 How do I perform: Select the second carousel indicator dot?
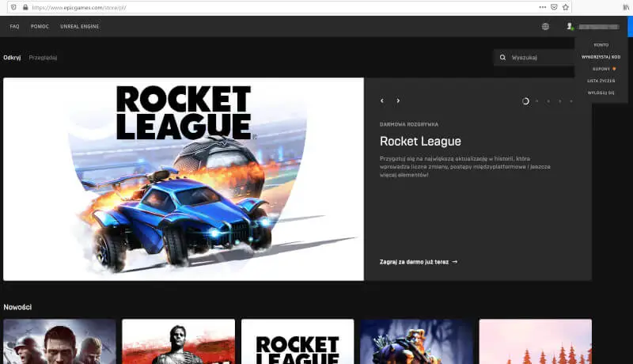tap(536, 101)
